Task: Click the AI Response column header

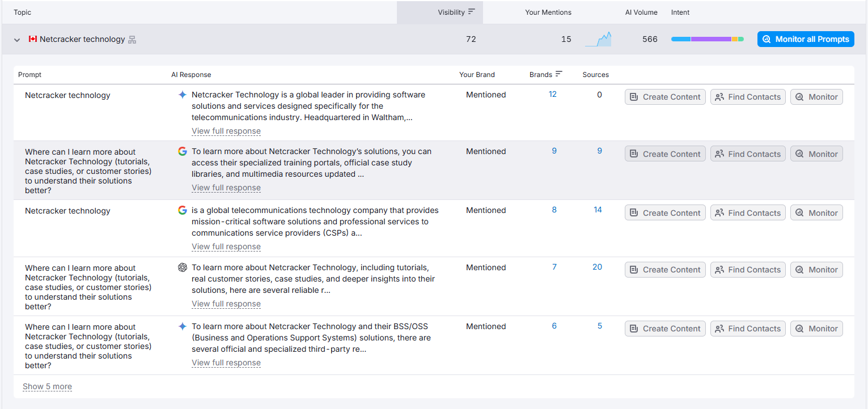Action: (191, 75)
